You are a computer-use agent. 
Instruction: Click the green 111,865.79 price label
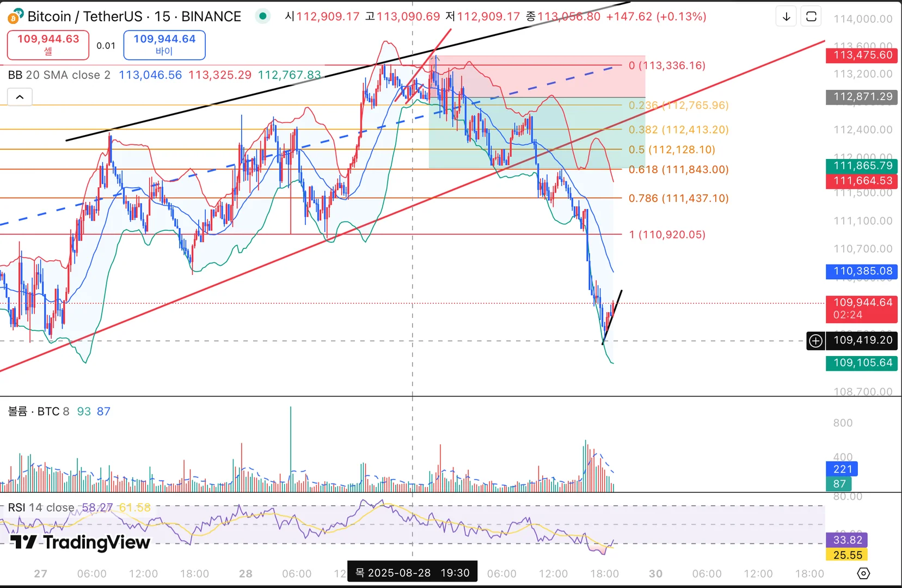click(862, 166)
